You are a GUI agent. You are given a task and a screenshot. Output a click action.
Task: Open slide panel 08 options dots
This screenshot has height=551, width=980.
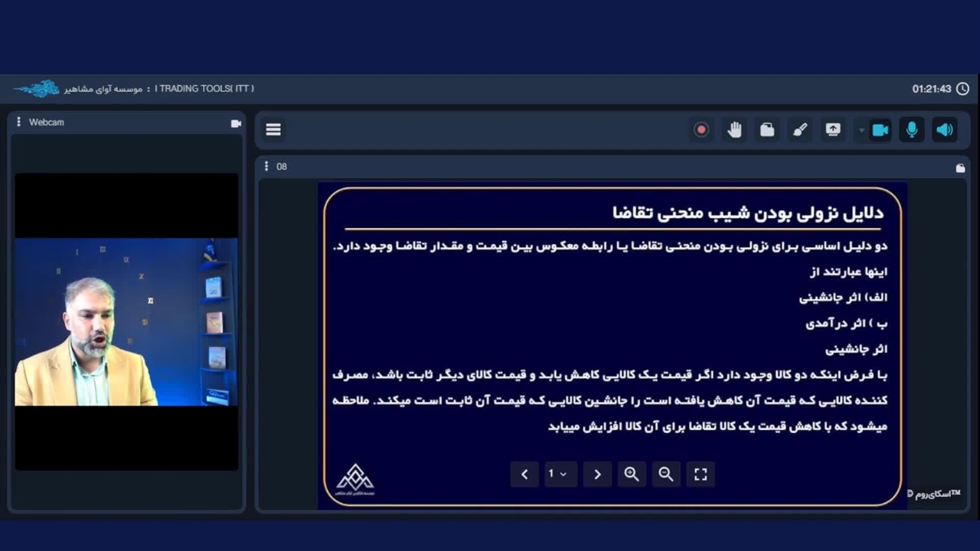pyautogui.click(x=266, y=166)
